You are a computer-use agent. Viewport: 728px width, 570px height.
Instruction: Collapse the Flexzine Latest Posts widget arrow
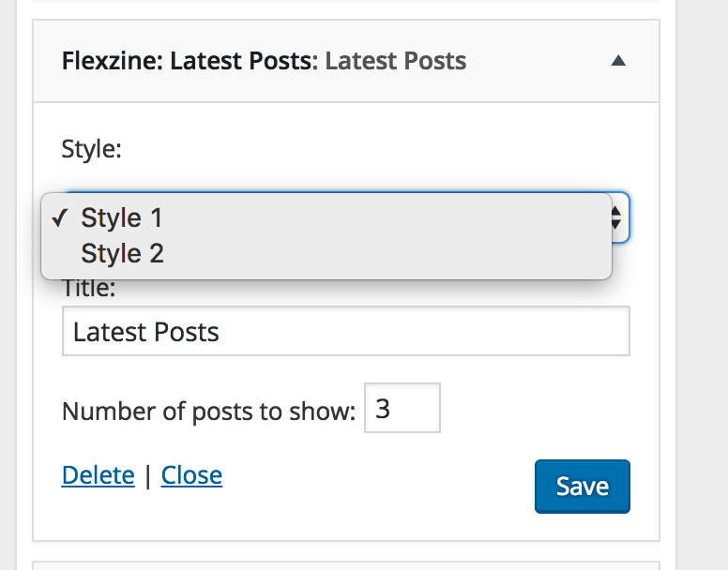[618, 61]
